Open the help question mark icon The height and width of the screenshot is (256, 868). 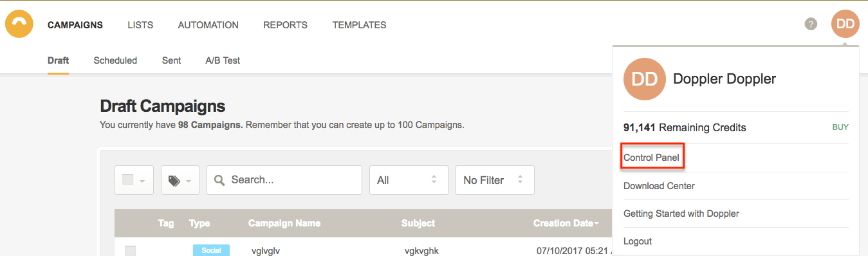(x=811, y=24)
